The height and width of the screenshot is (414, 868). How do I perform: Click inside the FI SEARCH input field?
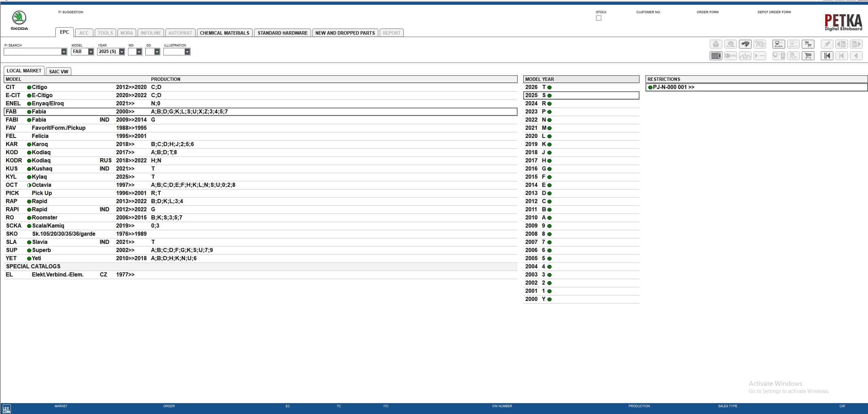coord(32,52)
